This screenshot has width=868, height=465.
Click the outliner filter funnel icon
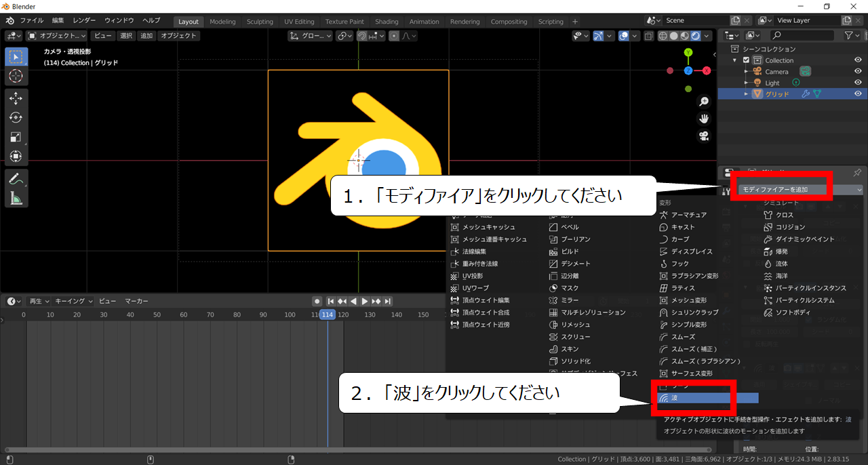click(848, 35)
